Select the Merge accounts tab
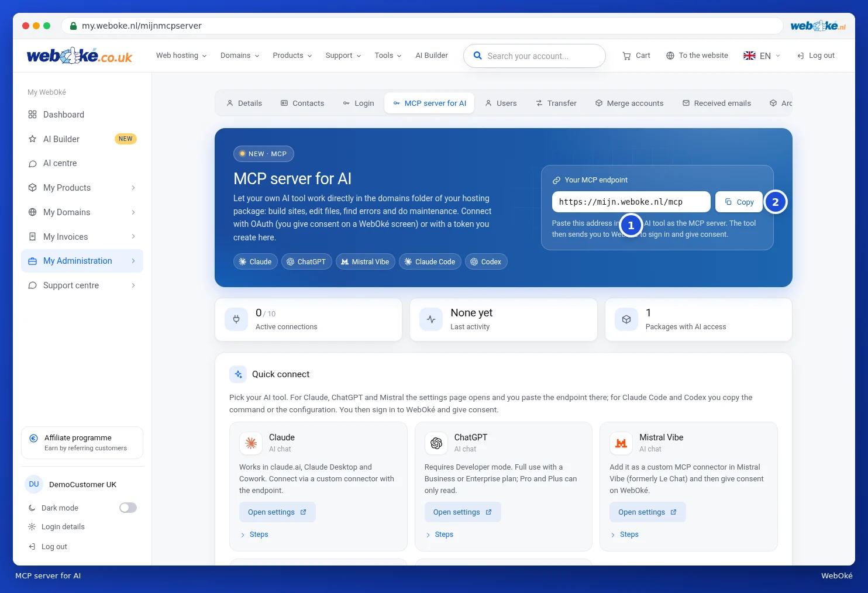 [629, 104]
